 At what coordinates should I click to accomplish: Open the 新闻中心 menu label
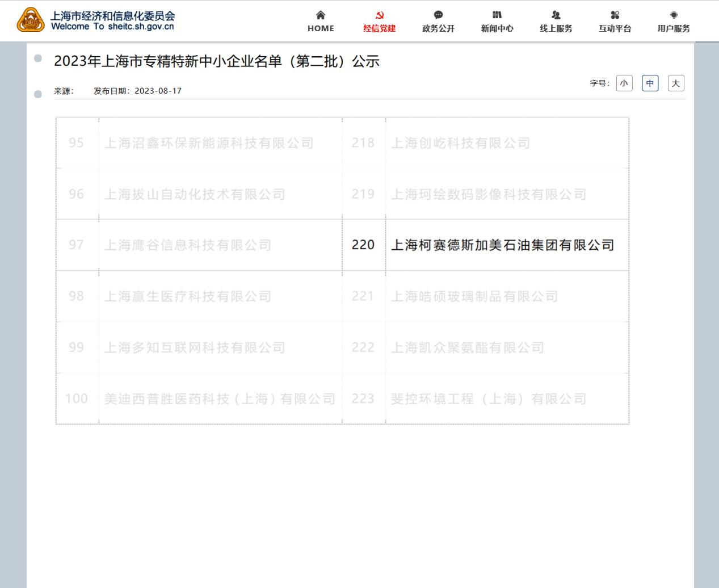point(497,28)
